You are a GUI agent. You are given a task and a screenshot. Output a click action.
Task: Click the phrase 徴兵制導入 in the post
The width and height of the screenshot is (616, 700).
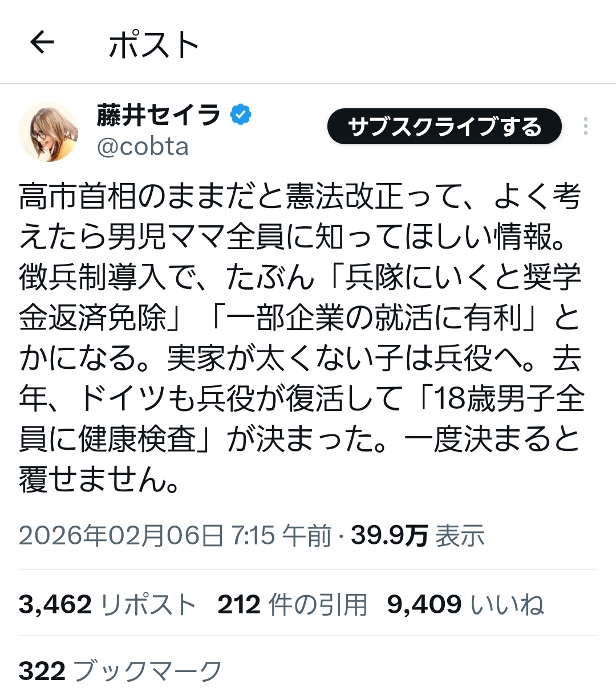point(93,278)
